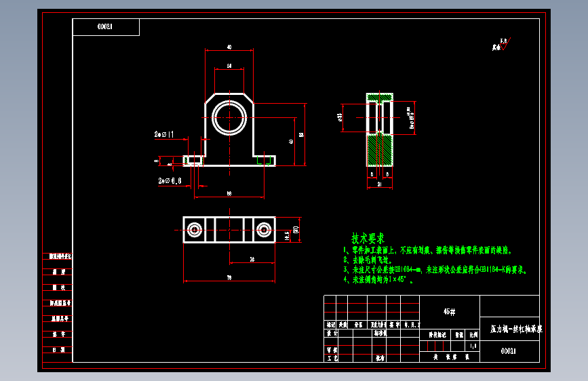Select the 16 dimension under the top view
Image resolution: width=588 pixels, height=381 pixels.
pyautogui.click(x=252, y=259)
